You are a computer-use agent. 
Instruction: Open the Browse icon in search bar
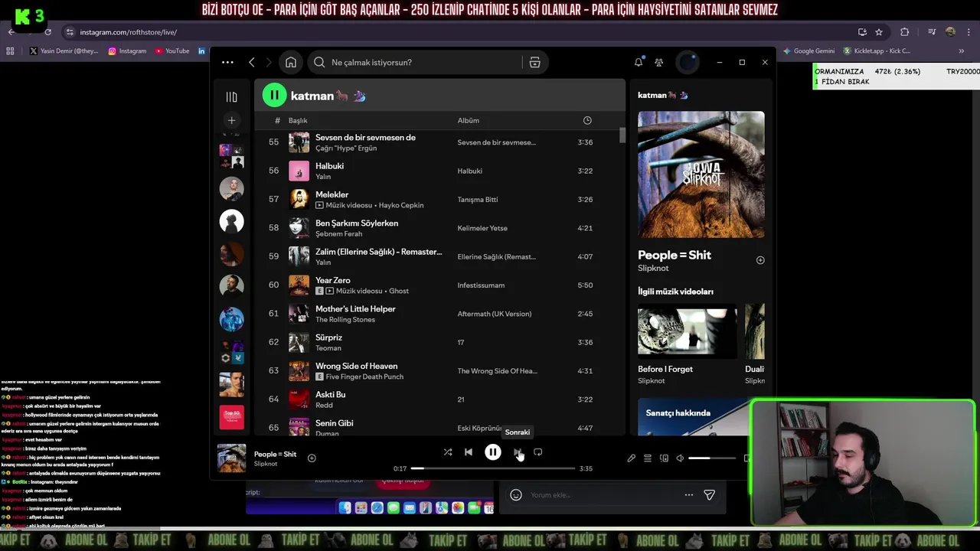[534, 62]
